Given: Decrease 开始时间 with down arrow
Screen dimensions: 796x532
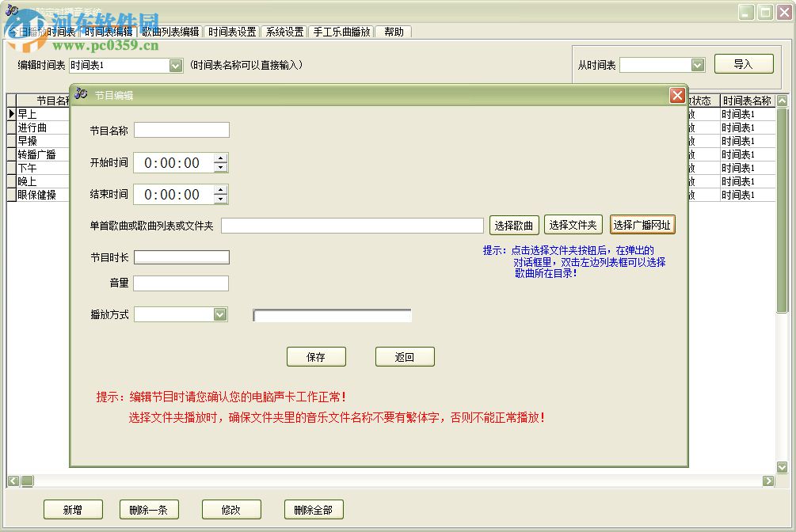Looking at the screenshot, I should (220, 168).
